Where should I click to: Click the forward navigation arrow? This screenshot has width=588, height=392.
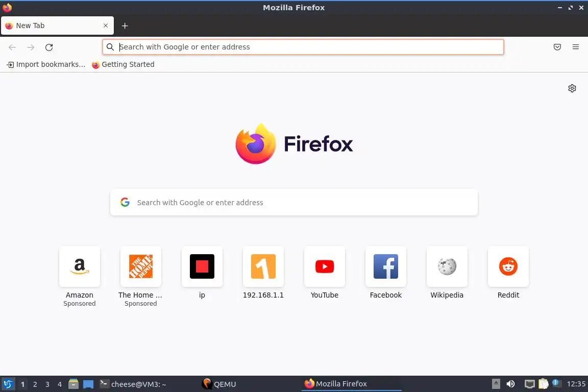(31, 47)
